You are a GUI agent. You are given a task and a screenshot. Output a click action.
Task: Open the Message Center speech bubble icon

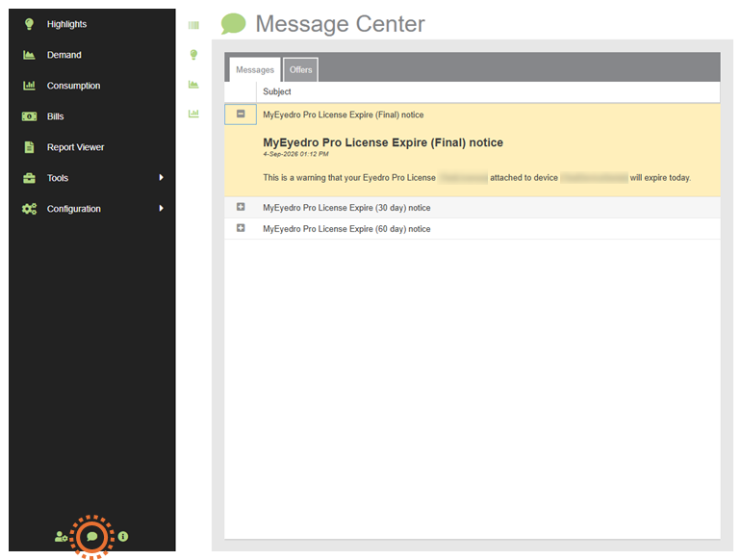pyautogui.click(x=91, y=536)
